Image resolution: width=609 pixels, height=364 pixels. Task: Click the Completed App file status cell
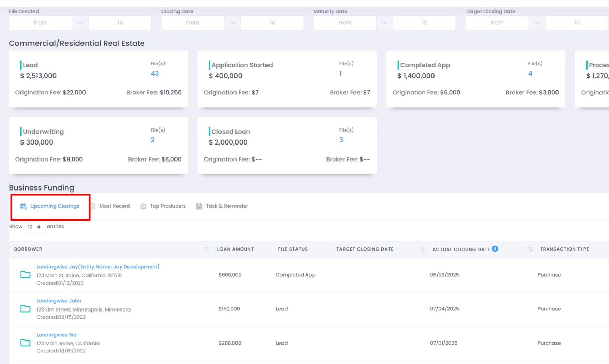tap(295, 275)
